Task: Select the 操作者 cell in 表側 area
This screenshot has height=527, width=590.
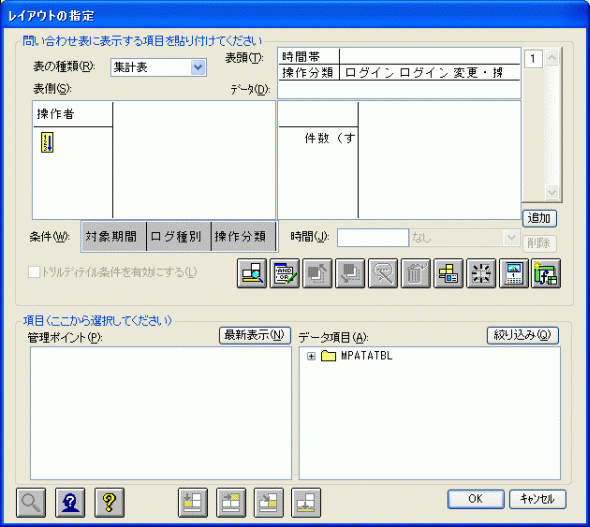Action: [73, 114]
